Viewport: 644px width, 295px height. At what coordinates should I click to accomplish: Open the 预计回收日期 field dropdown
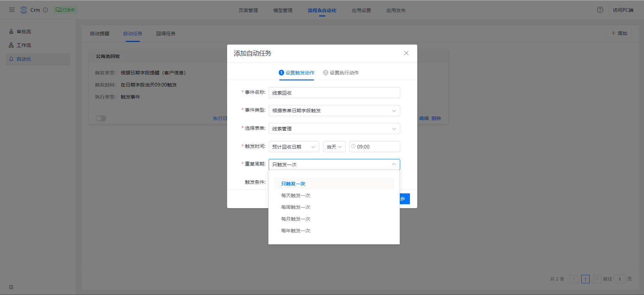point(294,147)
